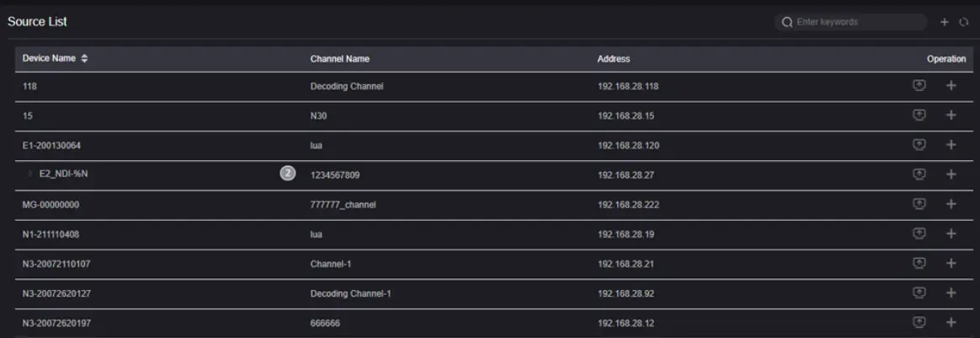The image size is (980, 338).
Task: Click the screen-cast icon for device 118
Action: (920, 86)
